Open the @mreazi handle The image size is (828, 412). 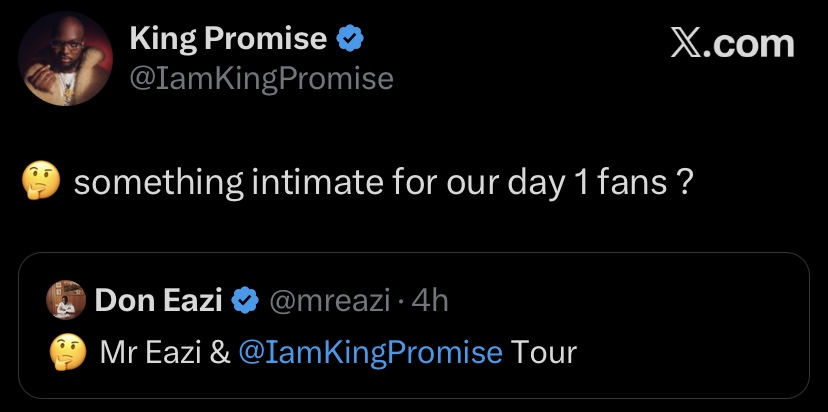[329, 300]
